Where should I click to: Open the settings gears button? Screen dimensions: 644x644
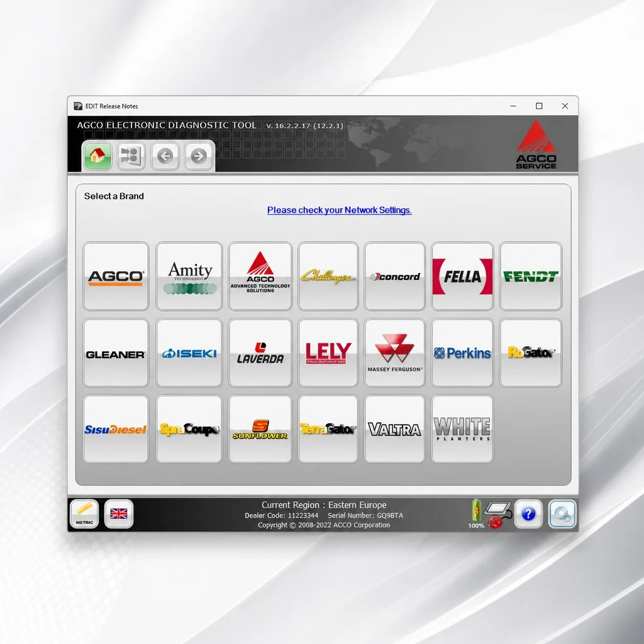point(562,514)
